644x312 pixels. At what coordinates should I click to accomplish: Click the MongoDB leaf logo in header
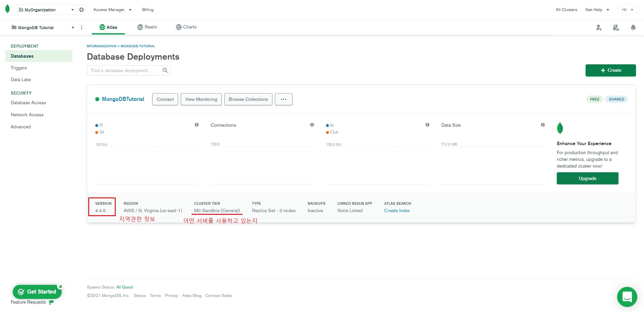(x=7, y=9)
